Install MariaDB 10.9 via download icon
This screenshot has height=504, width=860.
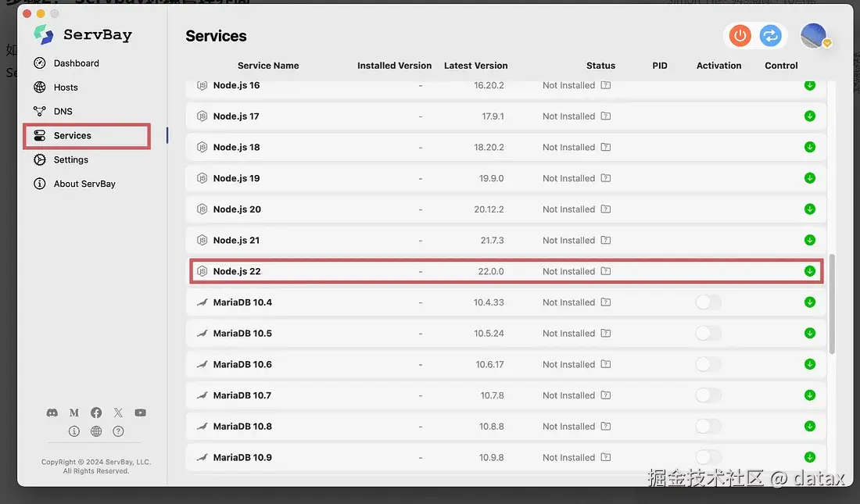pyautogui.click(x=809, y=457)
